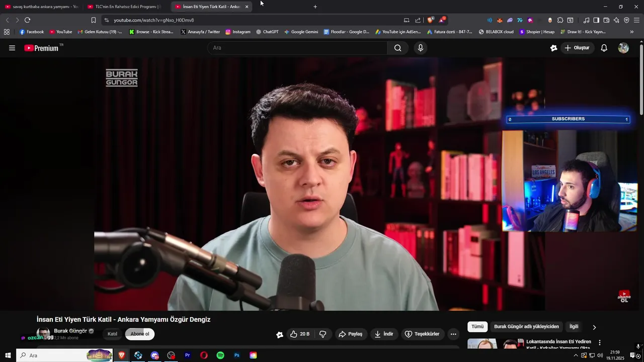
Task: Dislike the video with thumbs down
Action: click(x=323, y=334)
